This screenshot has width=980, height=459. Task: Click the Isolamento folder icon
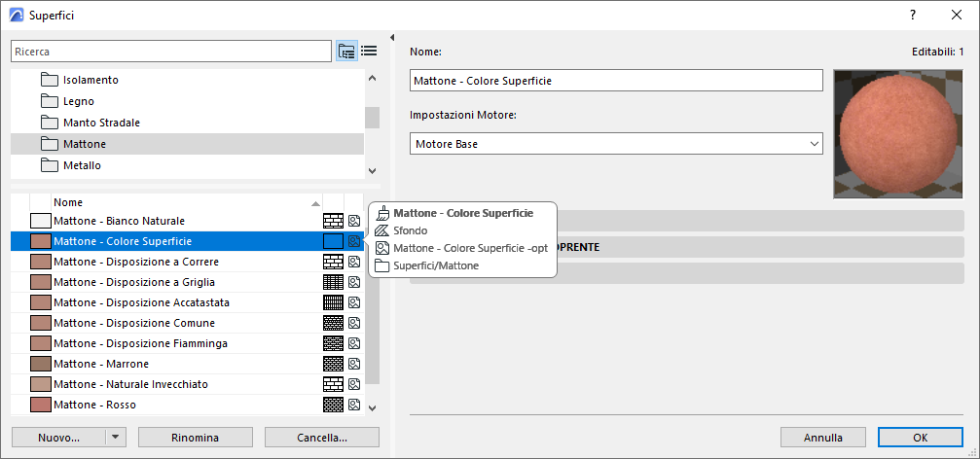(x=51, y=80)
